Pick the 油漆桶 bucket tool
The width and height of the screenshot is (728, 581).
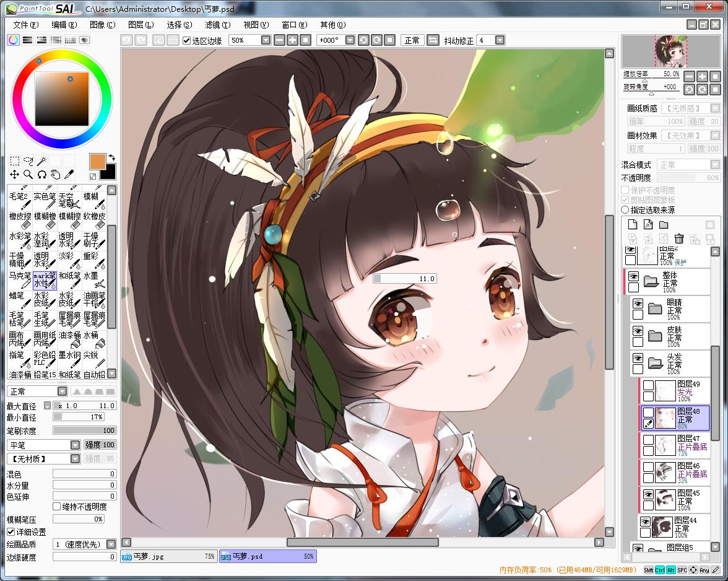pos(69,339)
